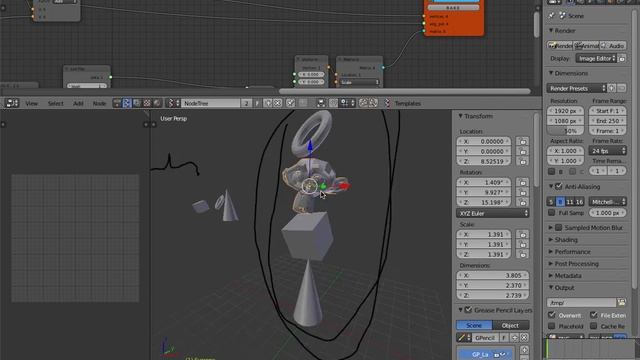640x360 pixels.
Task: Click the copy nodes icon before Templates
Action: [363, 103]
